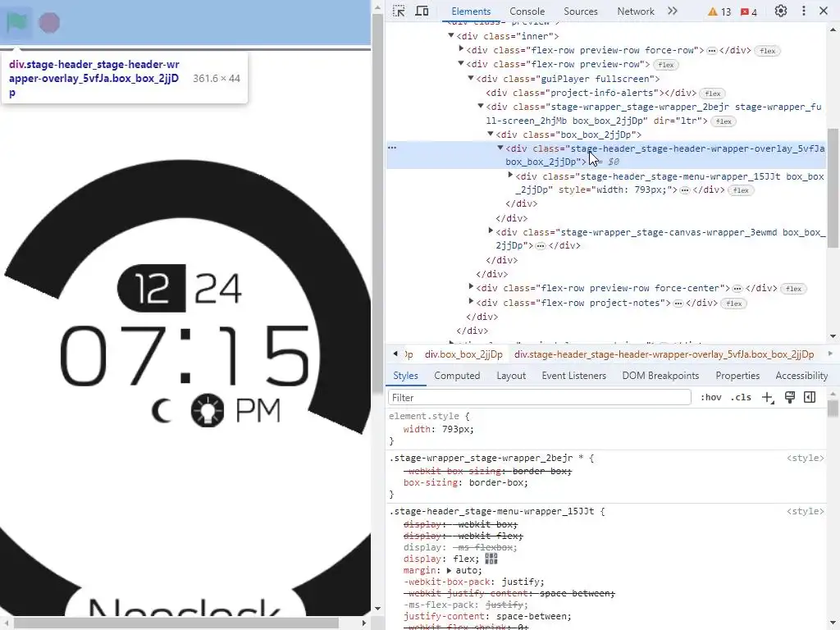The height and width of the screenshot is (630, 840).
Task: Click the moon icon on the clock
Action: tap(162, 412)
